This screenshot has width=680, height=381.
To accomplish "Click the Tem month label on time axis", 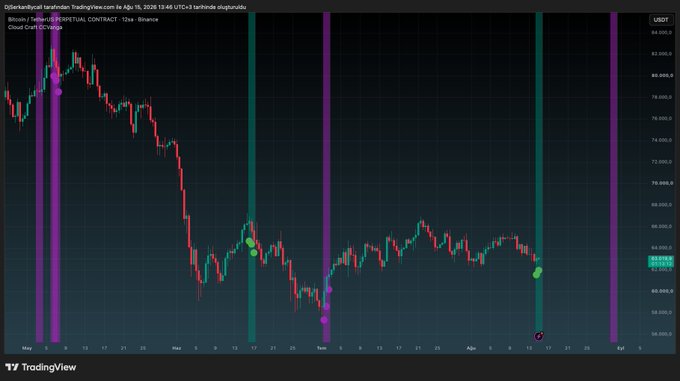I will [321, 348].
